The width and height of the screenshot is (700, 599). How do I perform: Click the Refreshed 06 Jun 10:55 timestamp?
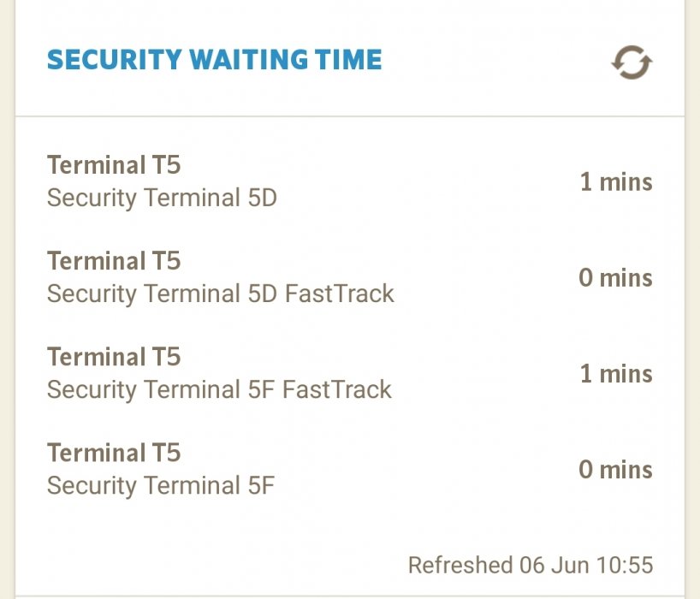530,565
